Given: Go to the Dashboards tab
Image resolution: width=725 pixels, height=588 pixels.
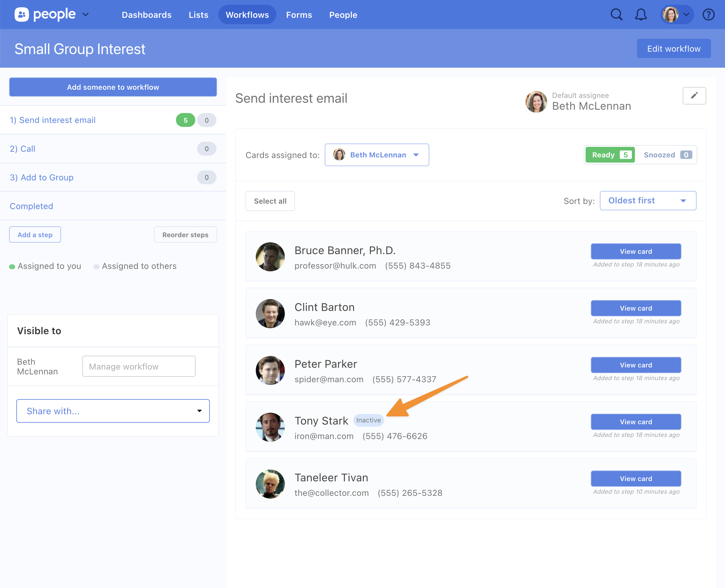Looking at the screenshot, I should pos(146,15).
